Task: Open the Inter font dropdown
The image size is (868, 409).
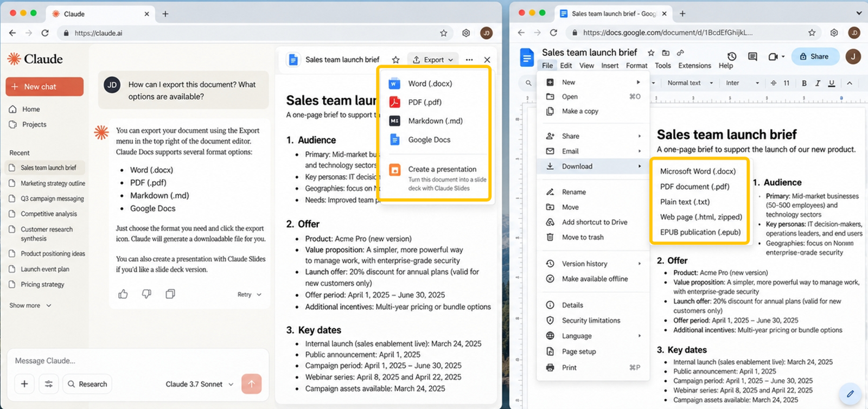Action: click(x=742, y=83)
